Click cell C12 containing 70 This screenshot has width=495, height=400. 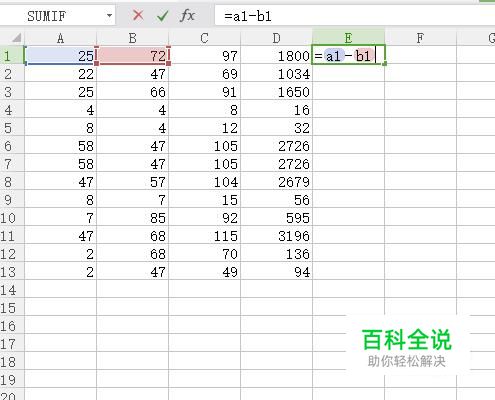pyautogui.click(x=204, y=253)
